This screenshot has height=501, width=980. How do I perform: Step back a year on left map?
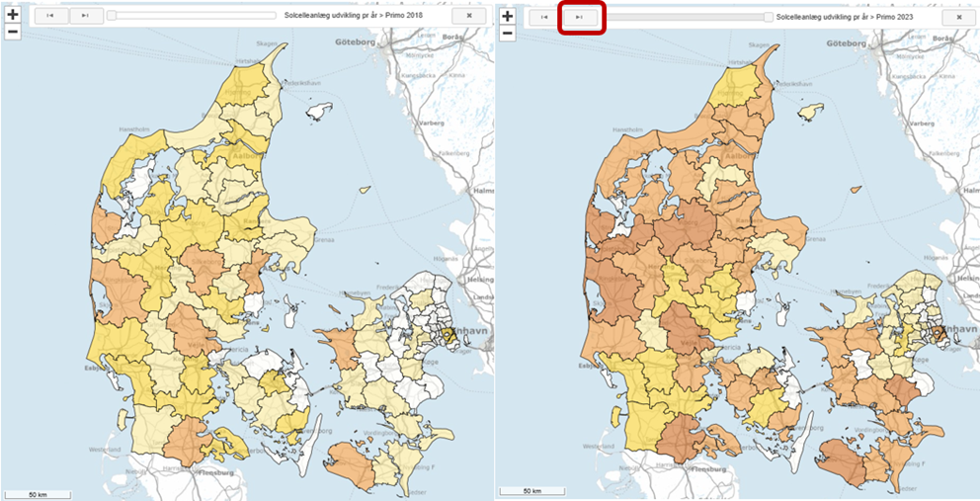coord(51,16)
